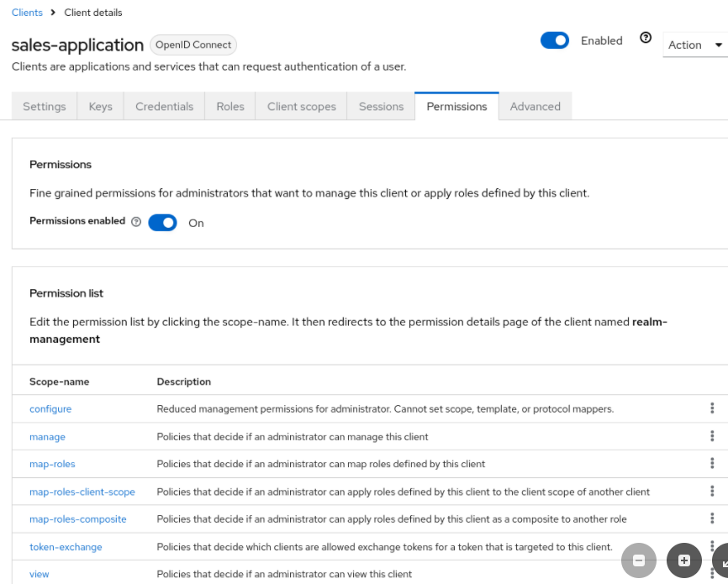Click the help icon next to Permissions enabled
Screen dimensions: 728x584
[135, 221]
